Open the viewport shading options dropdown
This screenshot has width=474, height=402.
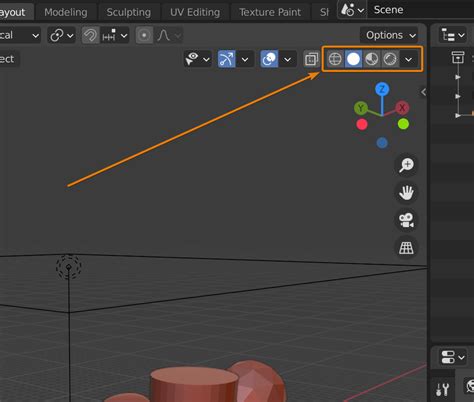409,60
